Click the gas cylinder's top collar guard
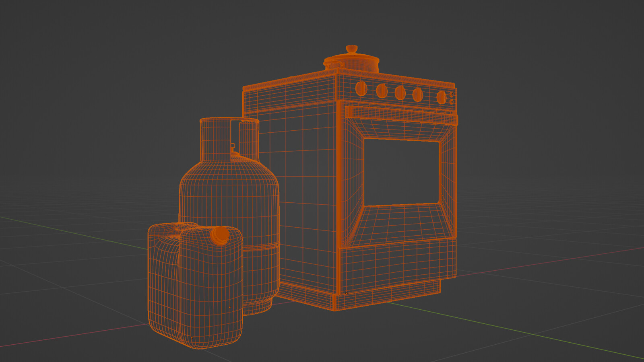 (x=229, y=139)
